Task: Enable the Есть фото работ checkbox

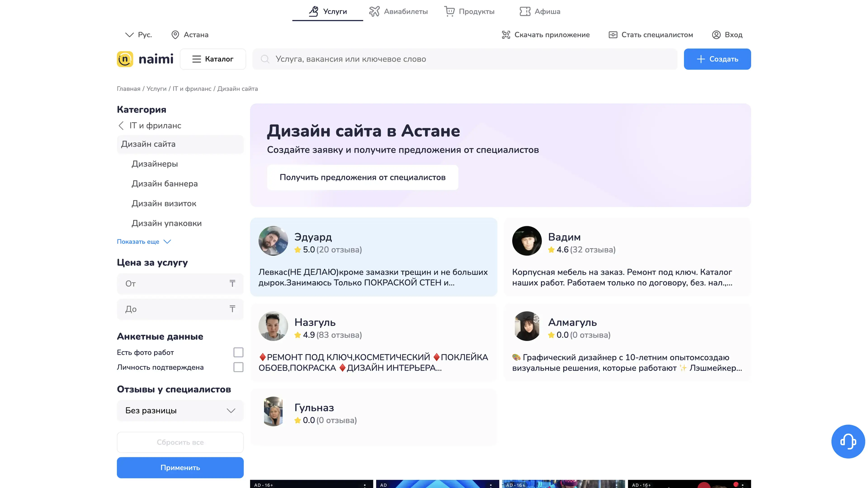Action: (x=238, y=352)
